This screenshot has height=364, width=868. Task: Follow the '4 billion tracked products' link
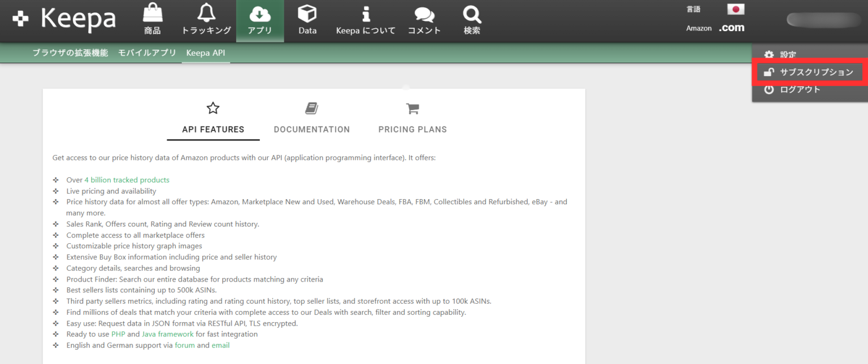pyautogui.click(x=127, y=180)
